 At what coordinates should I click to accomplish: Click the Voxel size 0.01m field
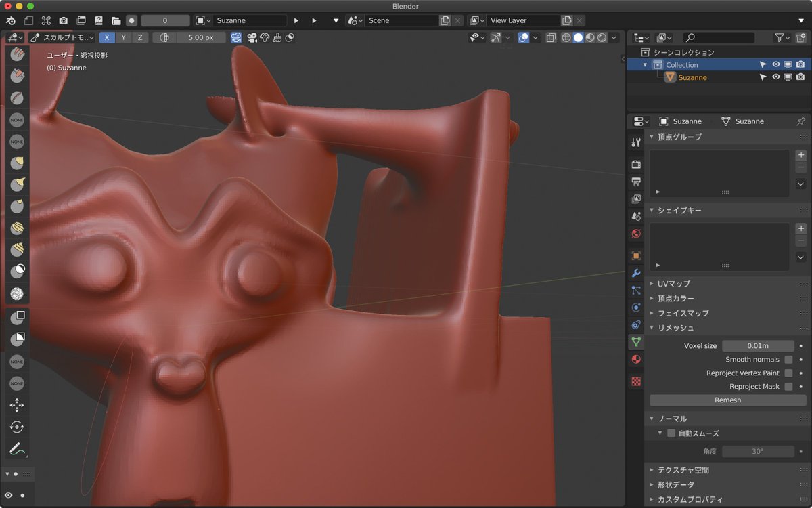pos(758,345)
